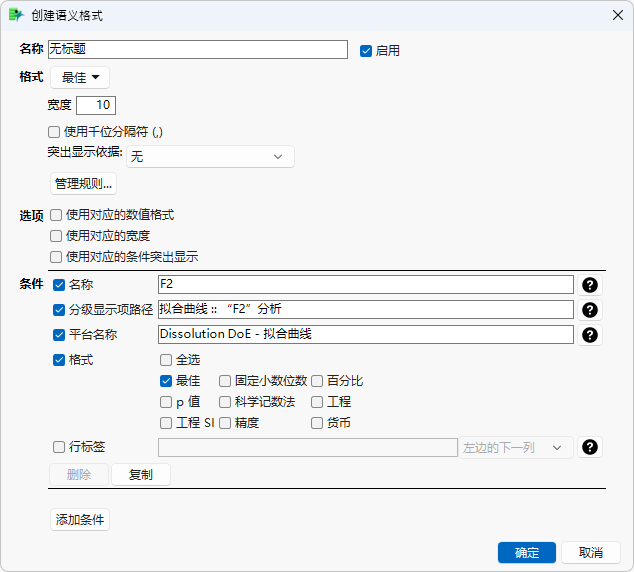
Task: Open help for 平台名称 condition
Action: pos(590,335)
